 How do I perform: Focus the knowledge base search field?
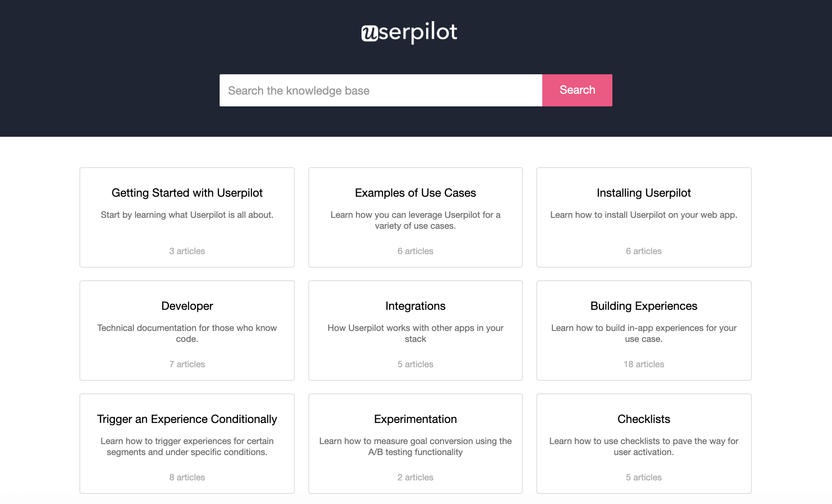(x=380, y=90)
